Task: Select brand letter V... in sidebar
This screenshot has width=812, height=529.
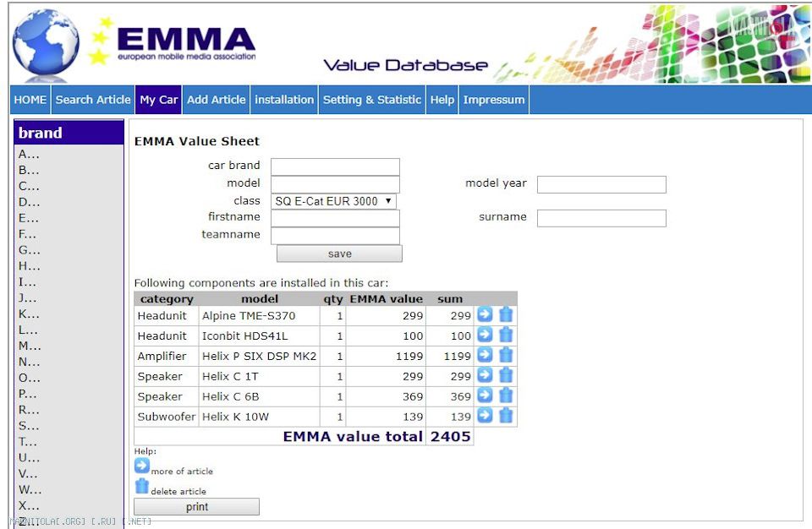Action: [29, 473]
